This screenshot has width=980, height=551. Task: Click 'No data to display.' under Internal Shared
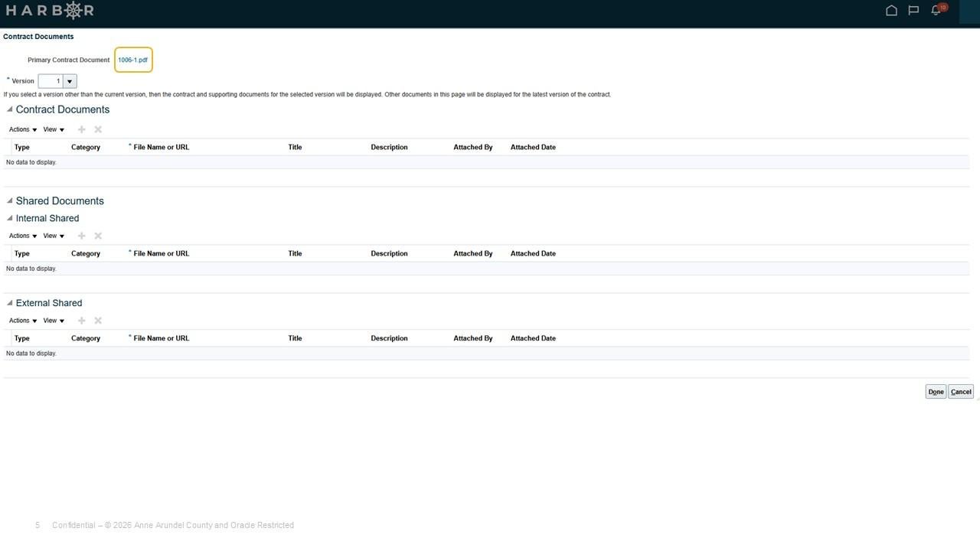(x=31, y=269)
